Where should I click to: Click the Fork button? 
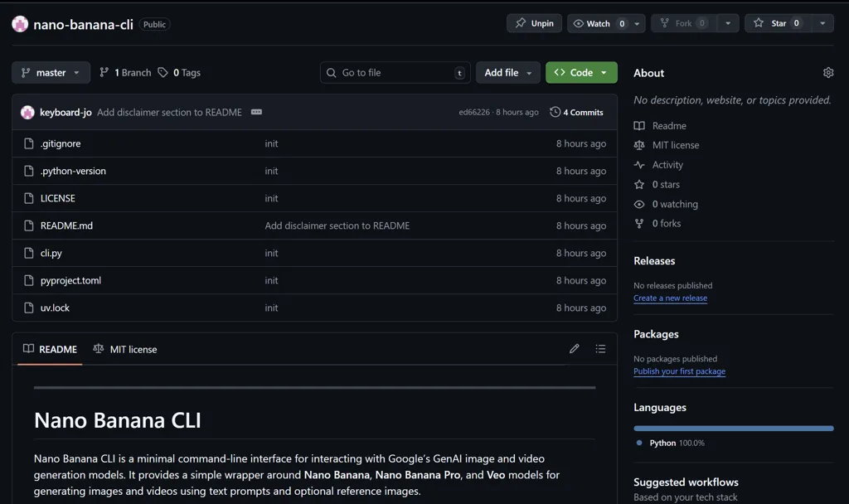coord(684,23)
